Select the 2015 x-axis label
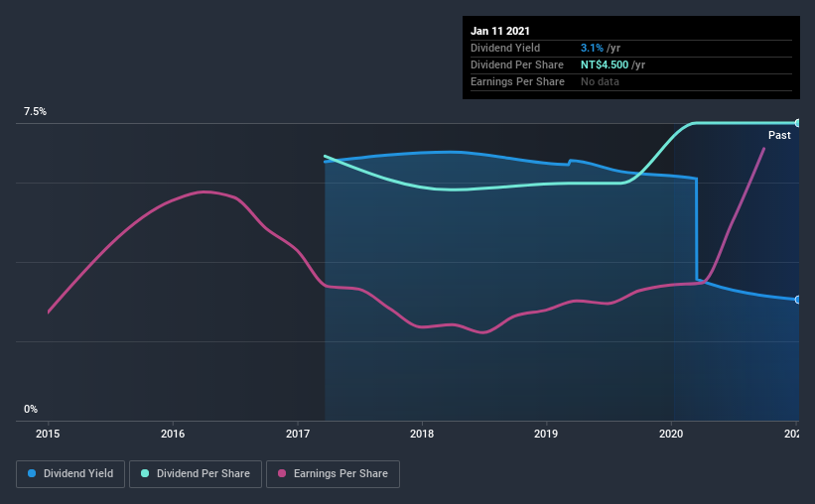Viewport: 815px width, 504px height. pos(48,434)
